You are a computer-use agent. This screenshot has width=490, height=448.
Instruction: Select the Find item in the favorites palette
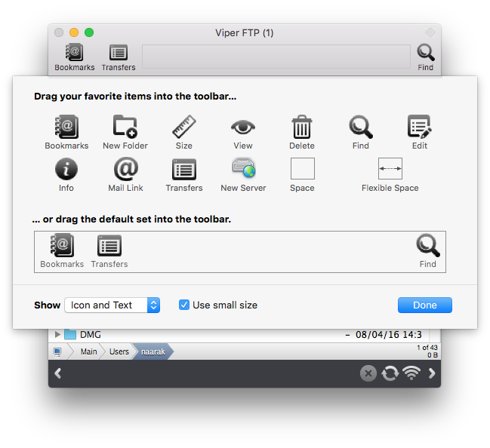click(x=361, y=132)
